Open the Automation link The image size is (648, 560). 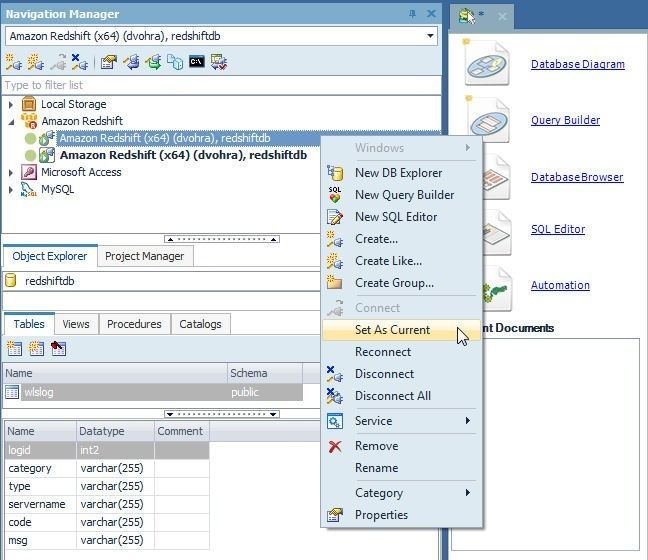coord(560,285)
